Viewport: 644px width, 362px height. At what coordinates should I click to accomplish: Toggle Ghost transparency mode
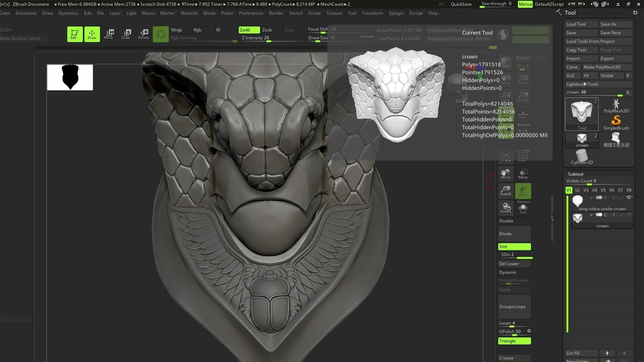[x=523, y=190]
